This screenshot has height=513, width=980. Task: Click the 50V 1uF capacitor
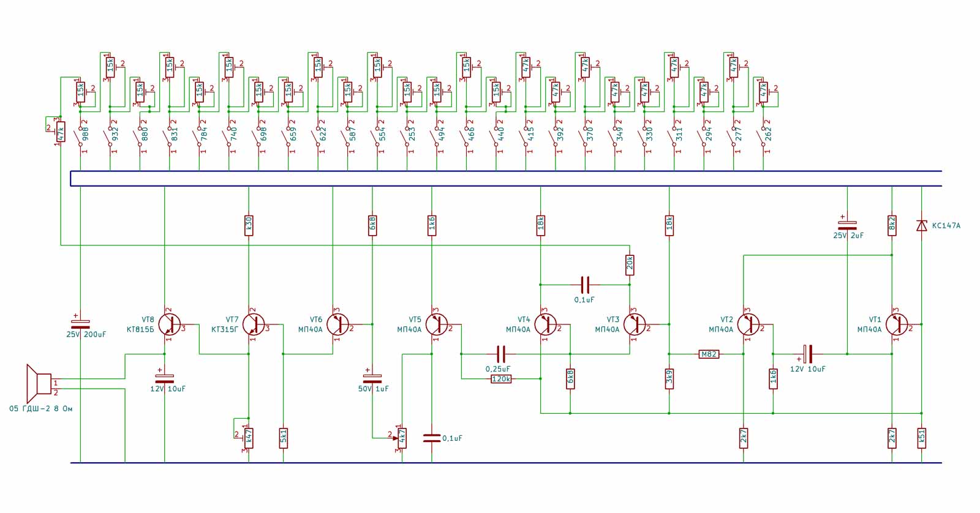coord(372,378)
